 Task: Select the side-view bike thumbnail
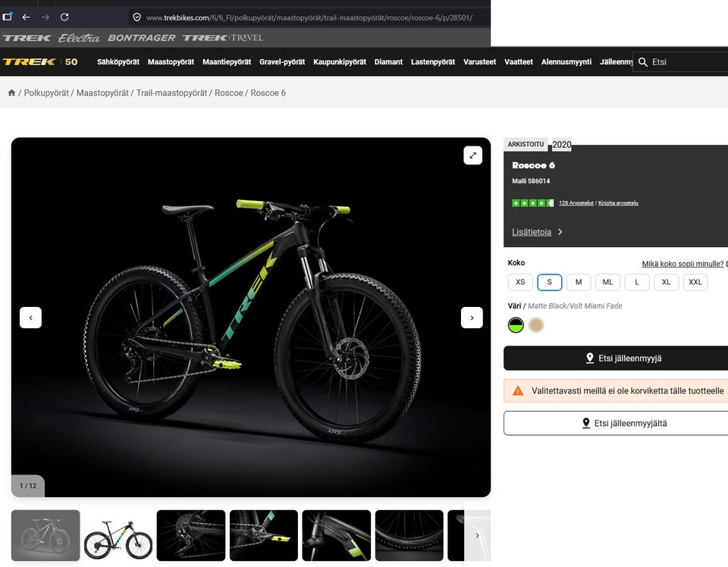(x=118, y=535)
